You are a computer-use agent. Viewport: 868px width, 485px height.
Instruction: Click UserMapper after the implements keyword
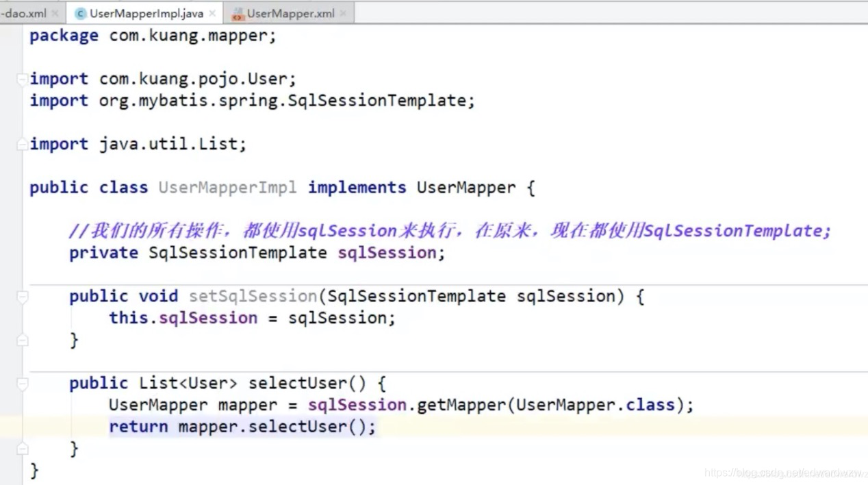[466, 188]
